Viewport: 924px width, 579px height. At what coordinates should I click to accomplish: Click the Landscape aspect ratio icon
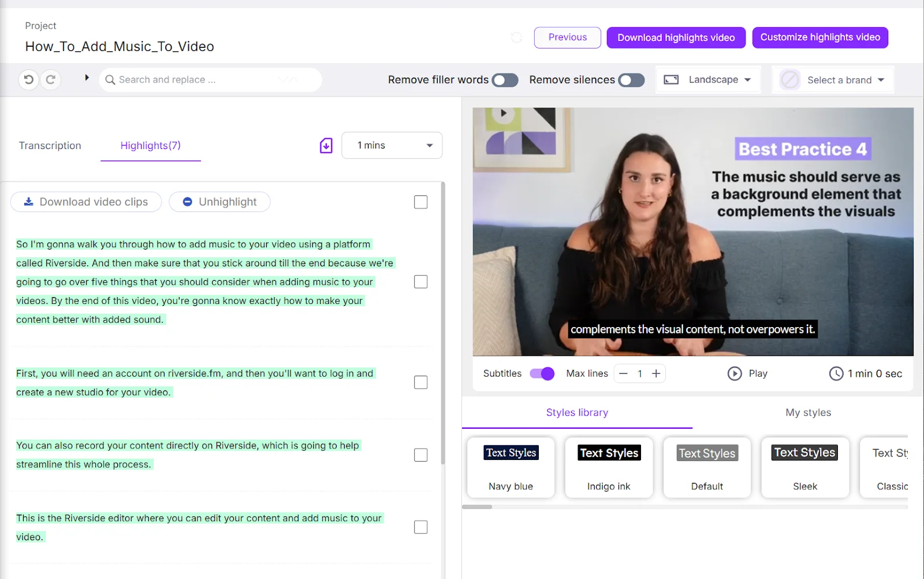[x=670, y=79]
